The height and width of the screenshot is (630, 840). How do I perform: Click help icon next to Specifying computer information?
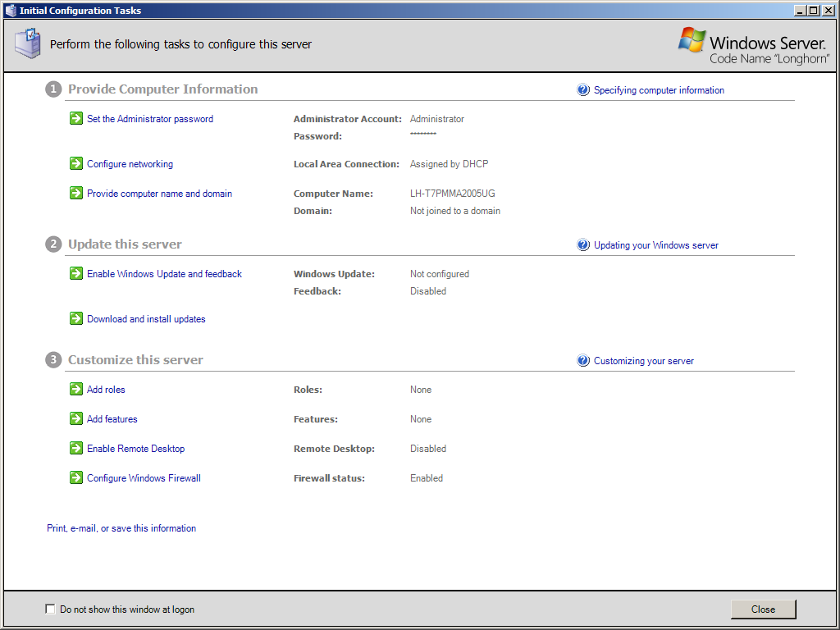583,90
